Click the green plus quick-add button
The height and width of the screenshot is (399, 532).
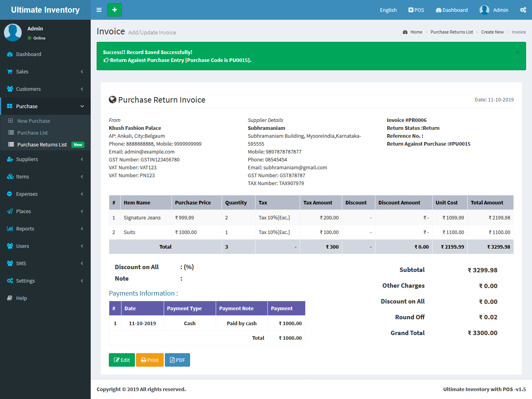114,10
